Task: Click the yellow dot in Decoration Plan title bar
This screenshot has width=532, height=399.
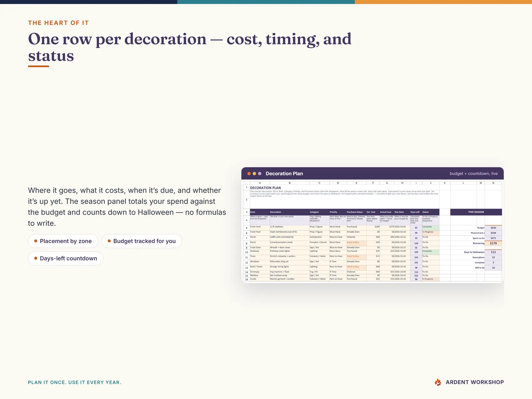Action: click(x=254, y=174)
